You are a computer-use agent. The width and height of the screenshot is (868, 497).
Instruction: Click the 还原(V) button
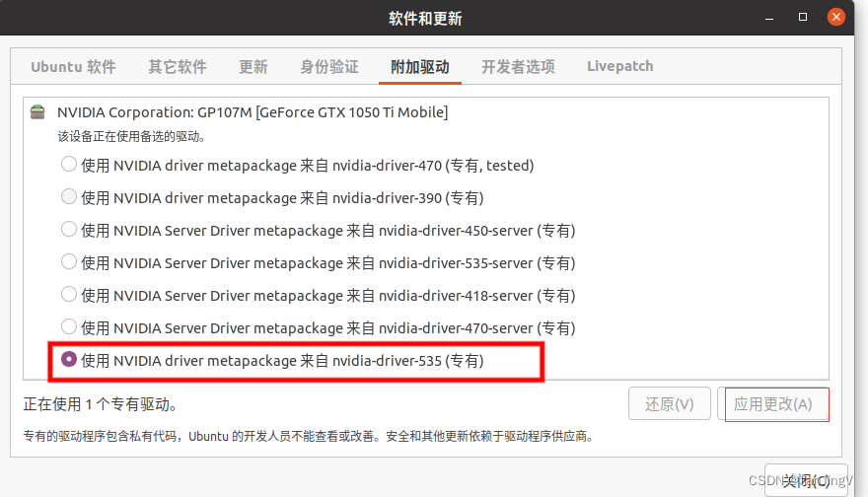pos(670,403)
